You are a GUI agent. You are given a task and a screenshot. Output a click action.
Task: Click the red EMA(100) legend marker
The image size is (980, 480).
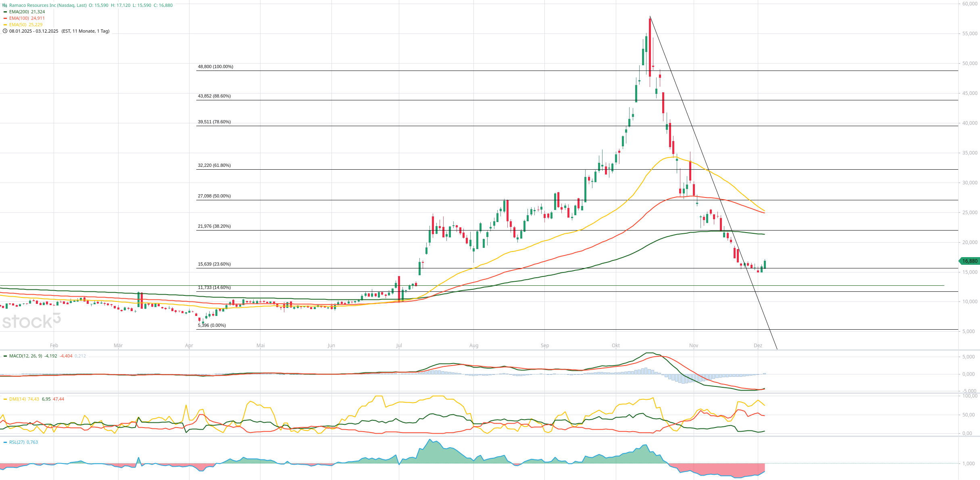click(5, 18)
